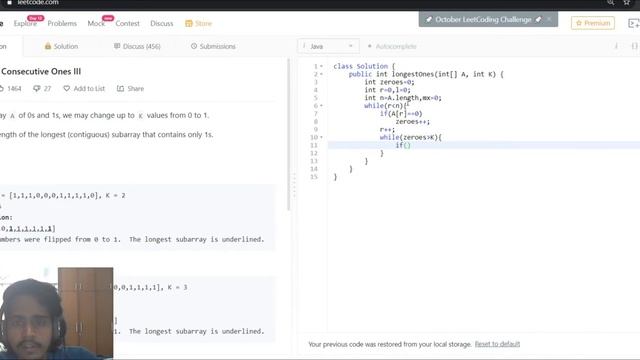Click 'class Solution {' code line
The width and height of the screenshot is (640, 360).
click(x=364, y=66)
